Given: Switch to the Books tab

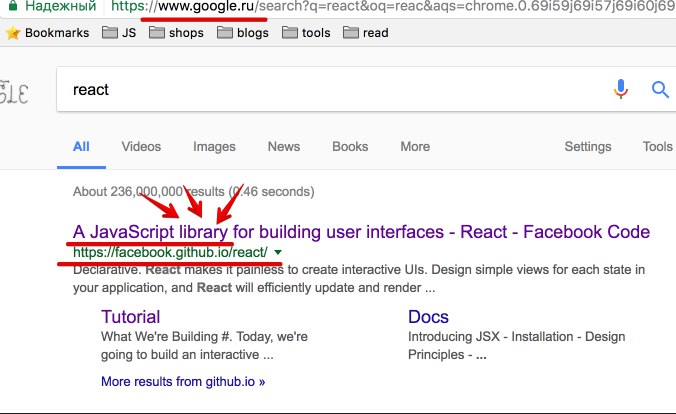Looking at the screenshot, I should click(x=350, y=147).
